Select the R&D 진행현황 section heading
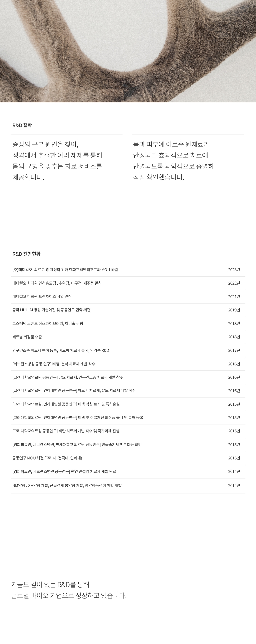 pyautogui.click(x=26, y=254)
